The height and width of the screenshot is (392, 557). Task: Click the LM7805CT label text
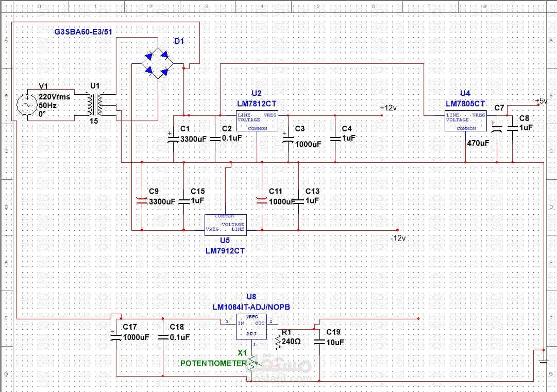point(465,104)
